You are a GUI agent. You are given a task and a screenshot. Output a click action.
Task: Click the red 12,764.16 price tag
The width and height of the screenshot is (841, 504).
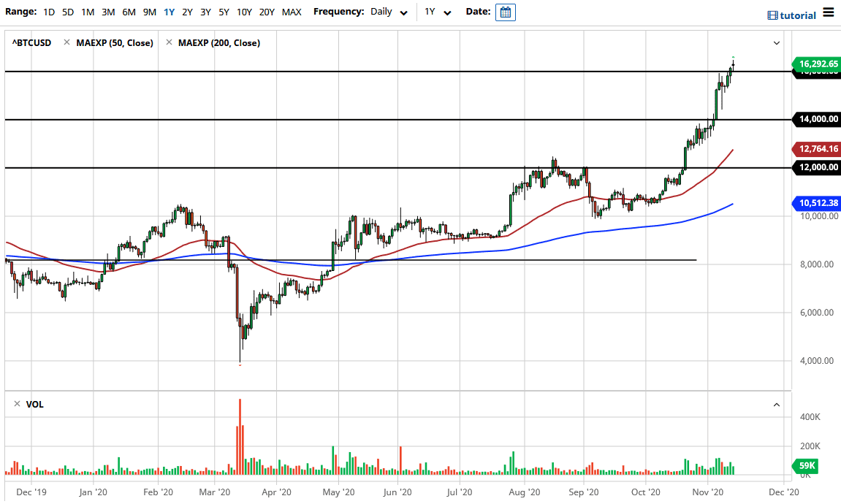tap(816, 148)
